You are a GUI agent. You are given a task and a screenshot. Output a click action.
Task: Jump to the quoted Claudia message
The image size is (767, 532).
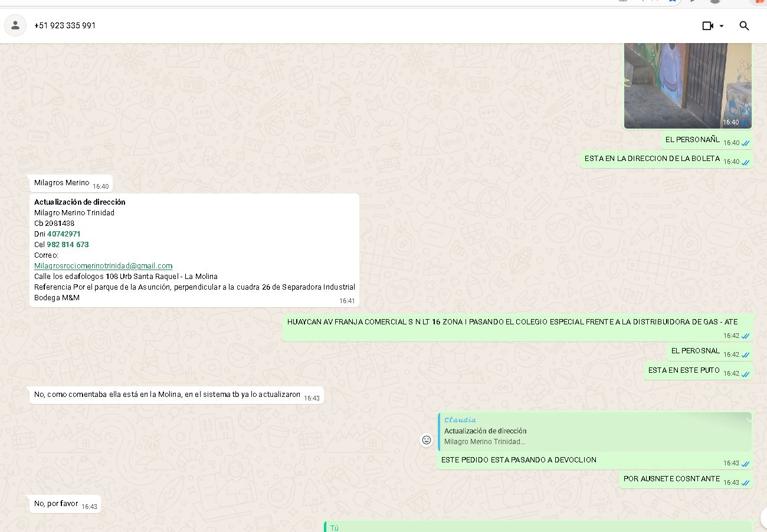[x=590, y=432]
